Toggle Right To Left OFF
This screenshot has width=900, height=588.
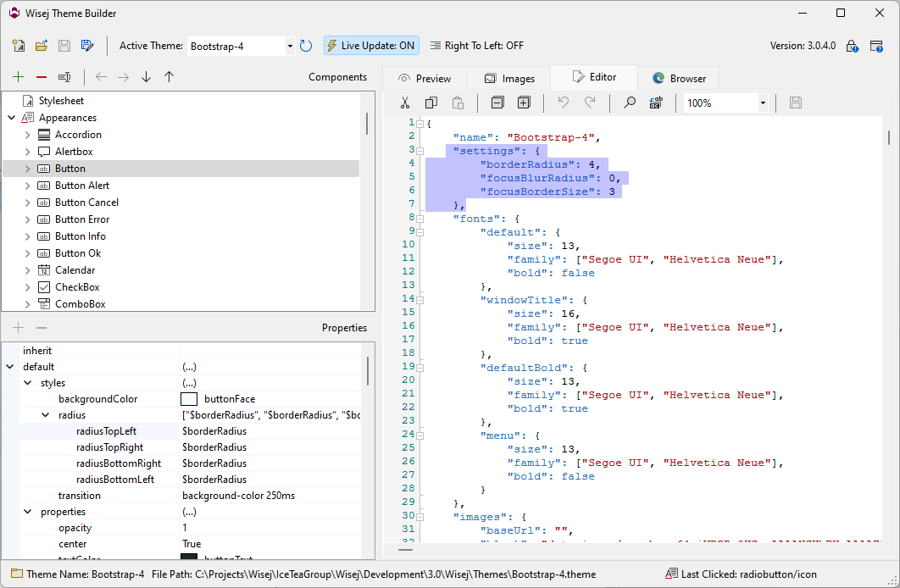pos(477,46)
